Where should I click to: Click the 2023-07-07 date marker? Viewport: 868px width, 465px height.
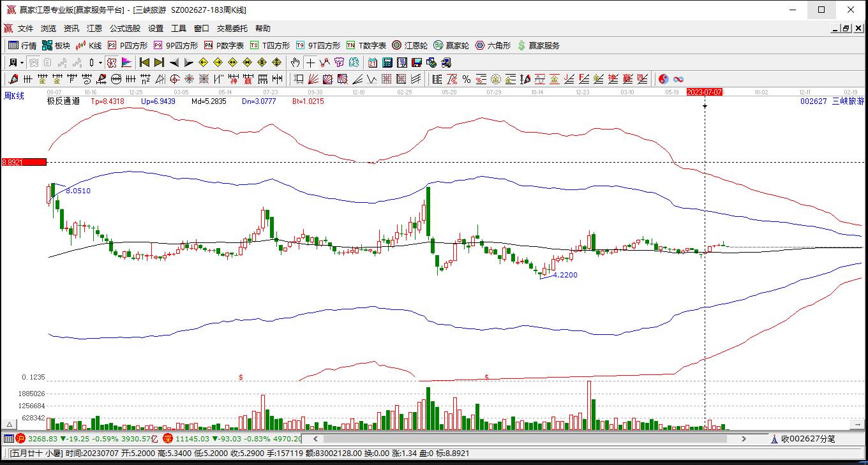[705, 92]
